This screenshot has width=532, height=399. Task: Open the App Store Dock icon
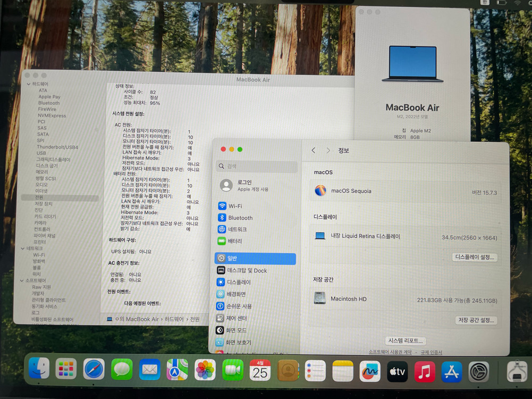click(x=451, y=372)
